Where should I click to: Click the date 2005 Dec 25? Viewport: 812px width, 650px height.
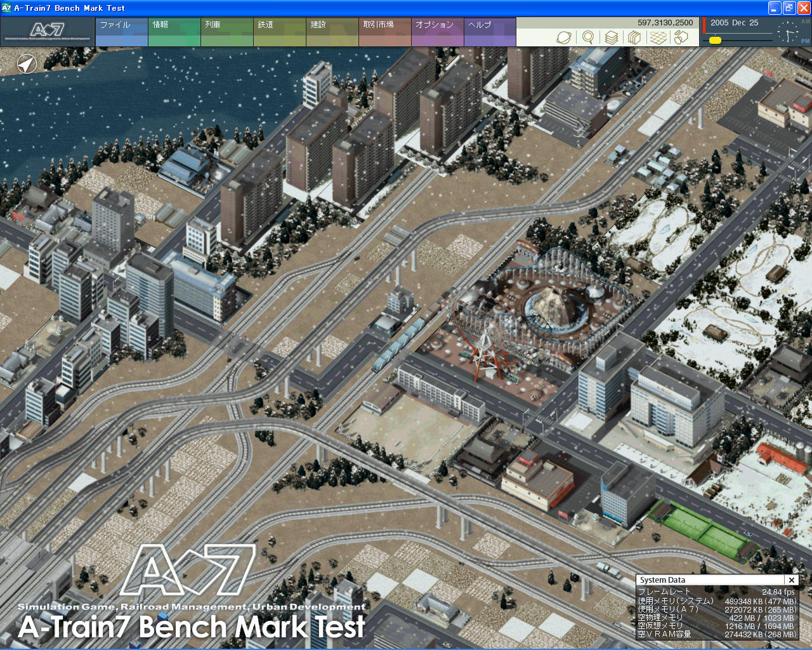(x=735, y=23)
